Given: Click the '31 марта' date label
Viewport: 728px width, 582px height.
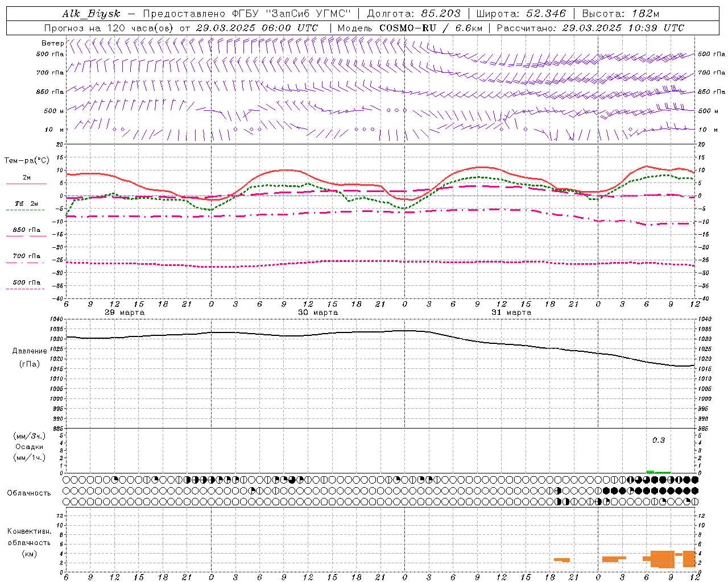Looking at the screenshot, I should point(511,313).
